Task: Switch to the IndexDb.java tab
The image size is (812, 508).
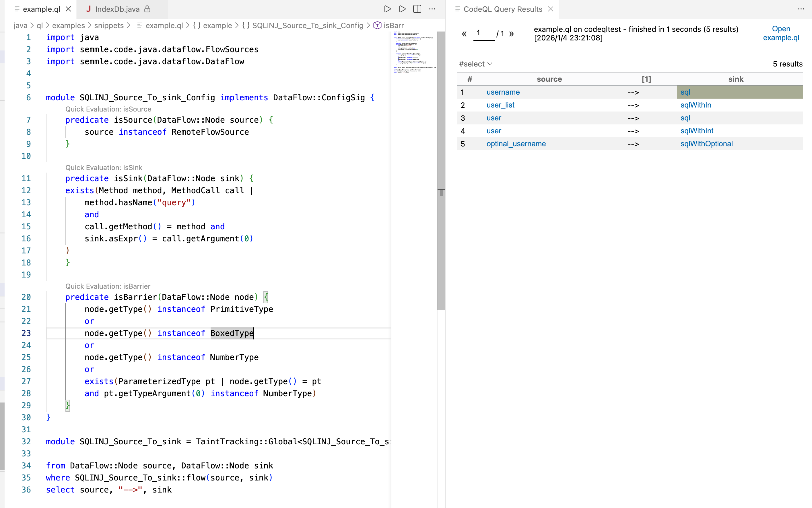Action: [117, 9]
